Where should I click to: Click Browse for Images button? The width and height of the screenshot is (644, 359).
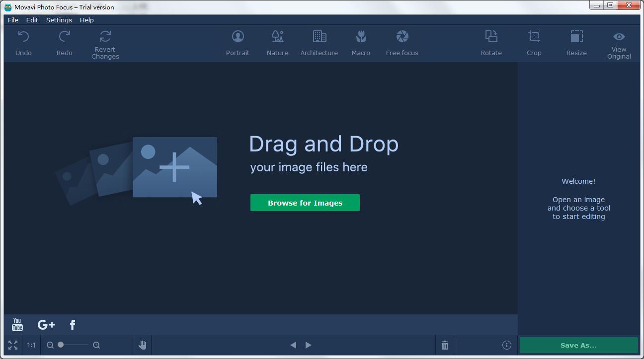305,203
